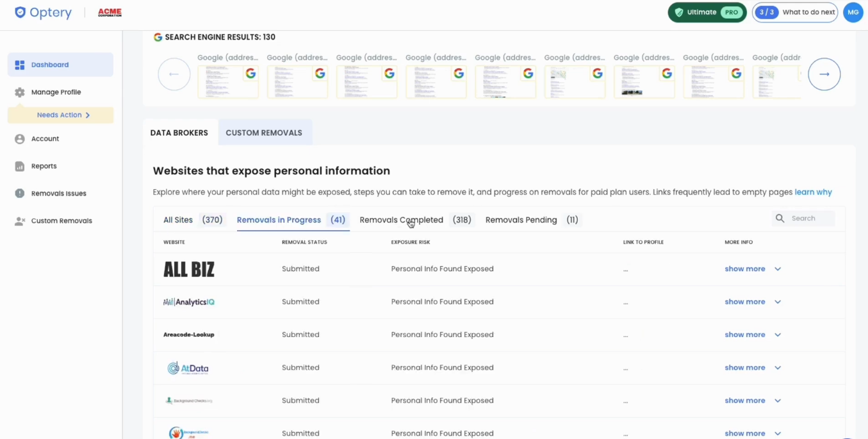Screen dimensions: 868x439
Task: Click Personal Info Found Exposed for AtData
Action: pyautogui.click(x=443, y=368)
